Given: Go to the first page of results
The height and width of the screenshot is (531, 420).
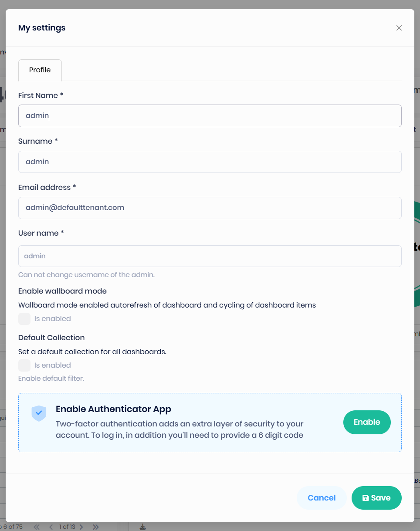Looking at the screenshot, I should (x=37, y=527).
